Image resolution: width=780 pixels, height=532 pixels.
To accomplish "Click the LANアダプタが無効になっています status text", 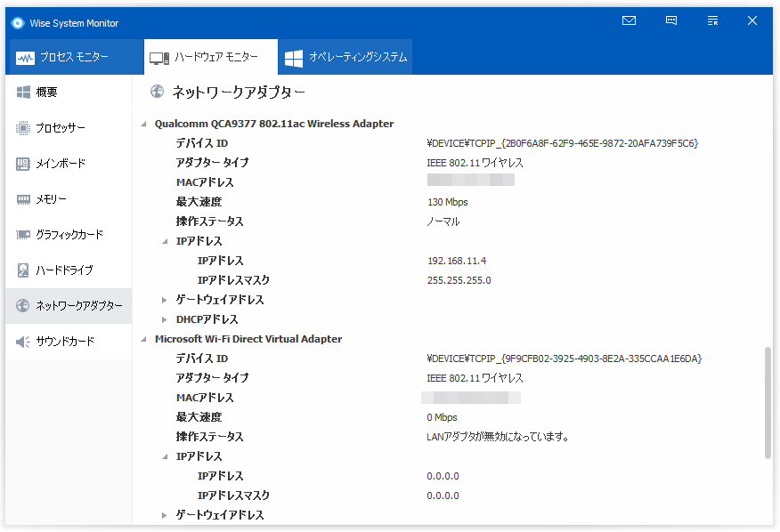I will pos(498,437).
